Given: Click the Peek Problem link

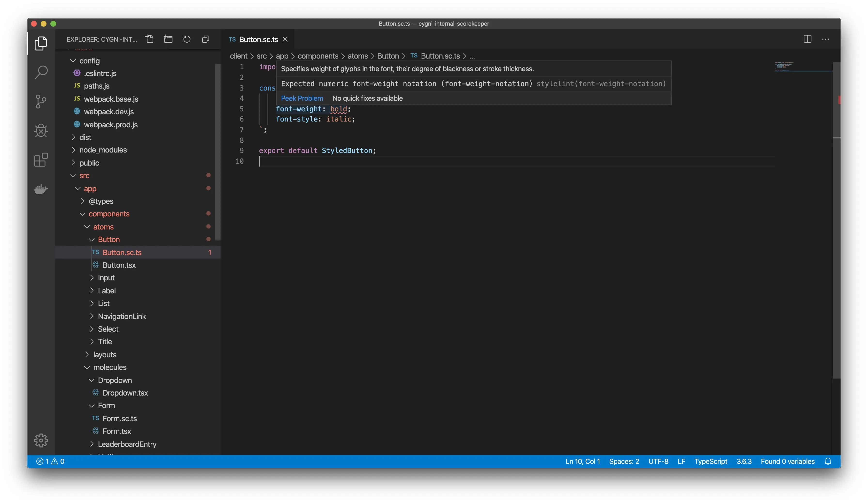Looking at the screenshot, I should pyautogui.click(x=302, y=99).
